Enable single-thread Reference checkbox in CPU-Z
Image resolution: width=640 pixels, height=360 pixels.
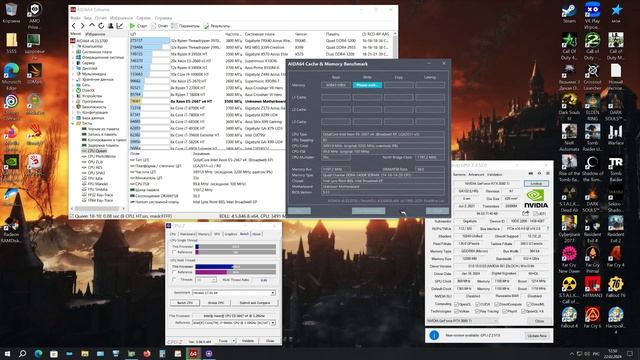175,252
